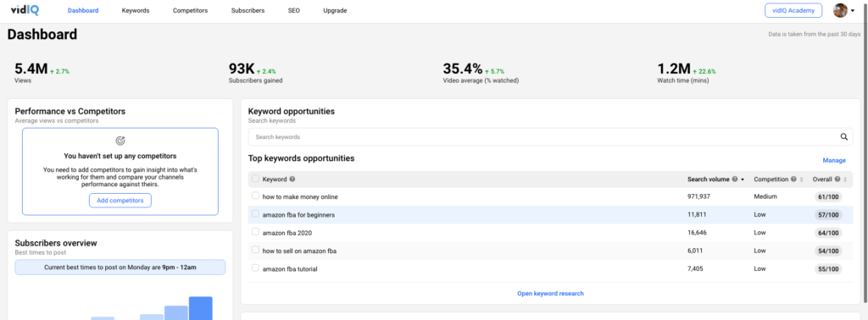Click the Add competitors button

coord(120,201)
